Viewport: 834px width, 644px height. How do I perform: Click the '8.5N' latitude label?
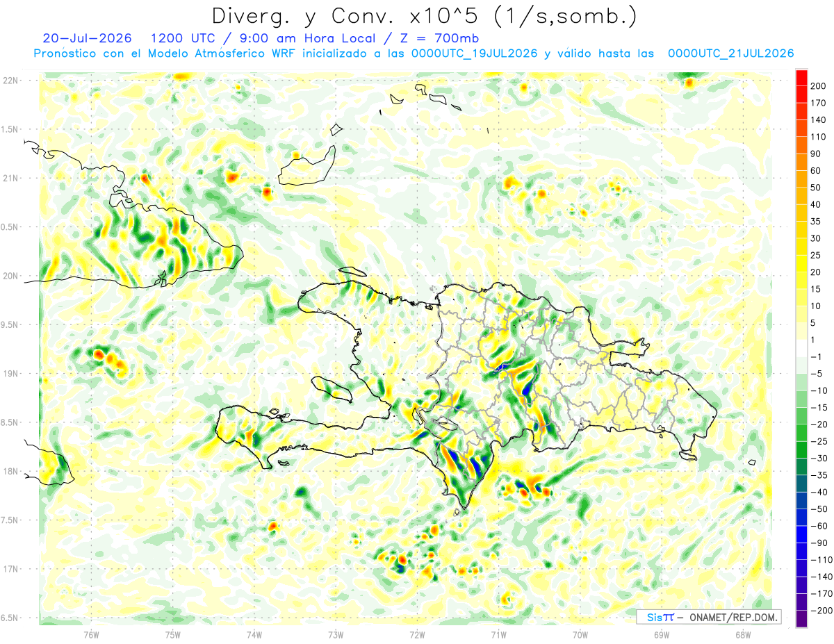click(x=10, y=422)
